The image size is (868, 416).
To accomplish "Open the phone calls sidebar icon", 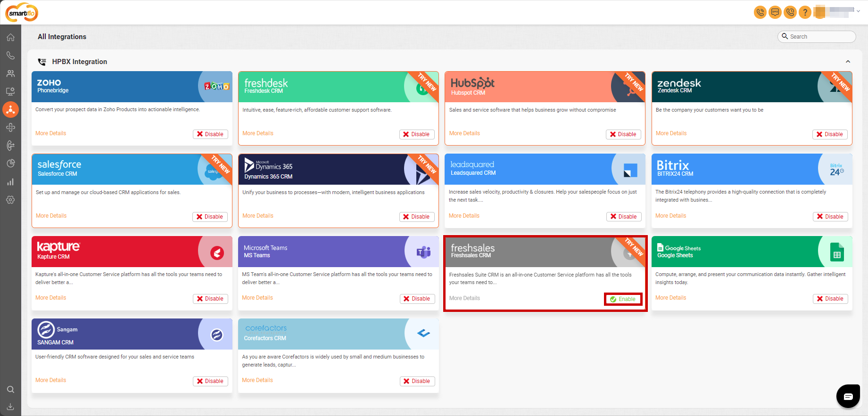I will click(10, 56).
